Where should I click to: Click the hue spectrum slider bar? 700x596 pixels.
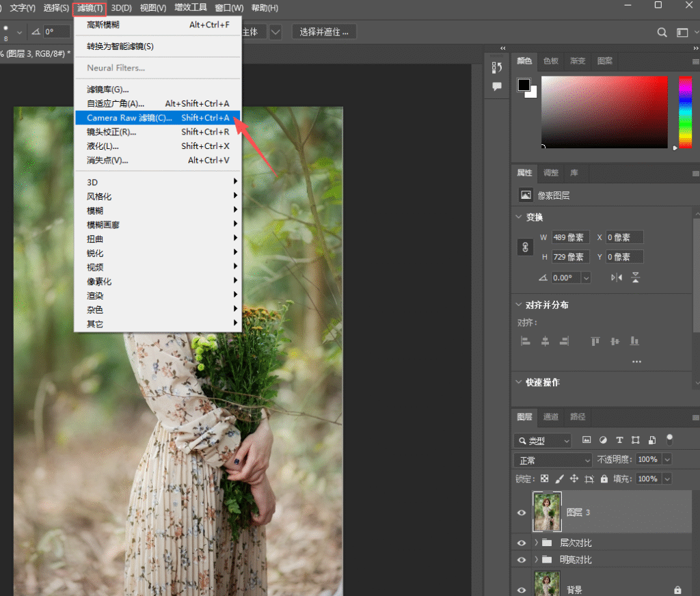click(685, 112)
